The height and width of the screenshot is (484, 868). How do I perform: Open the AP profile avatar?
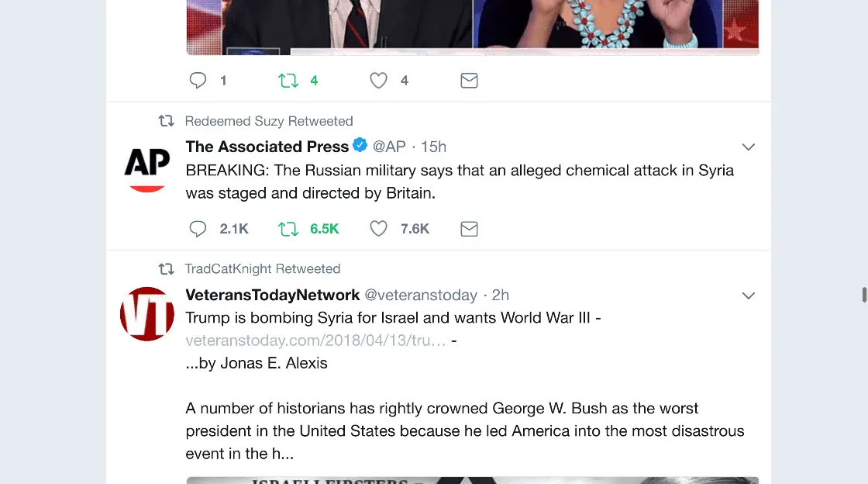point(147,165)
